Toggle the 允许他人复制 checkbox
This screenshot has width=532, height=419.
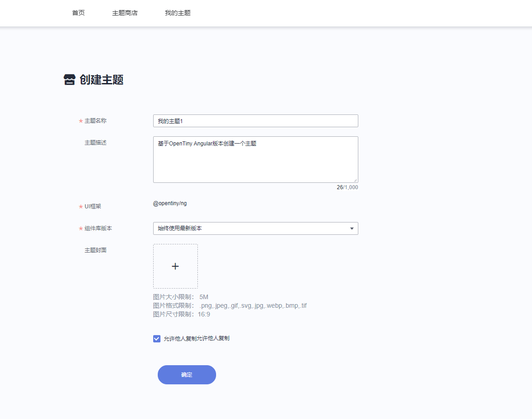(x=157, y=339)
